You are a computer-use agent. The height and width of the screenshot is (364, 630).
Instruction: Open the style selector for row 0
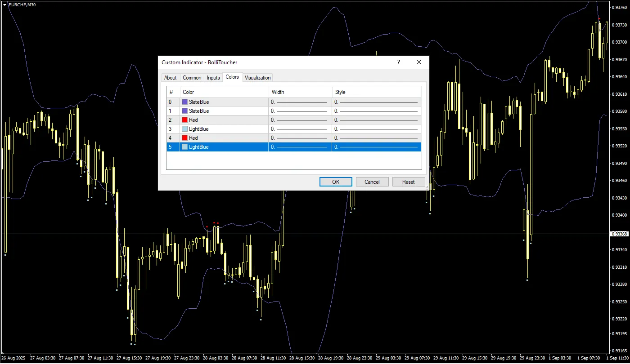point(377,102)
